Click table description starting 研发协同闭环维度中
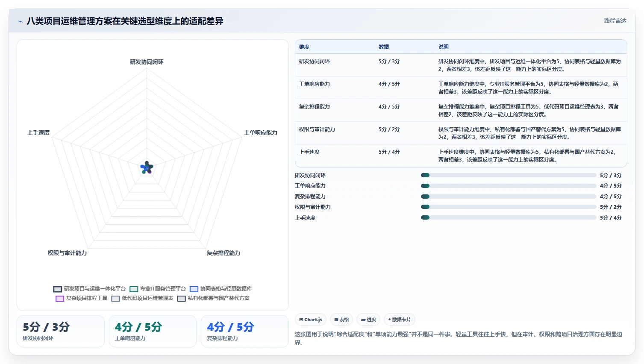644x364 pixels. point(529,65)
